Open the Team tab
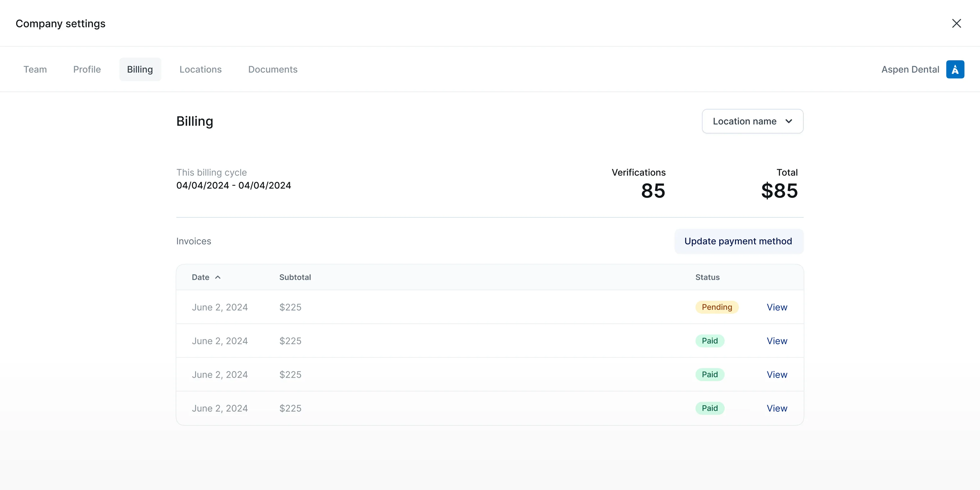The height and width of the screenshot is (490, 980). point(35,69)
